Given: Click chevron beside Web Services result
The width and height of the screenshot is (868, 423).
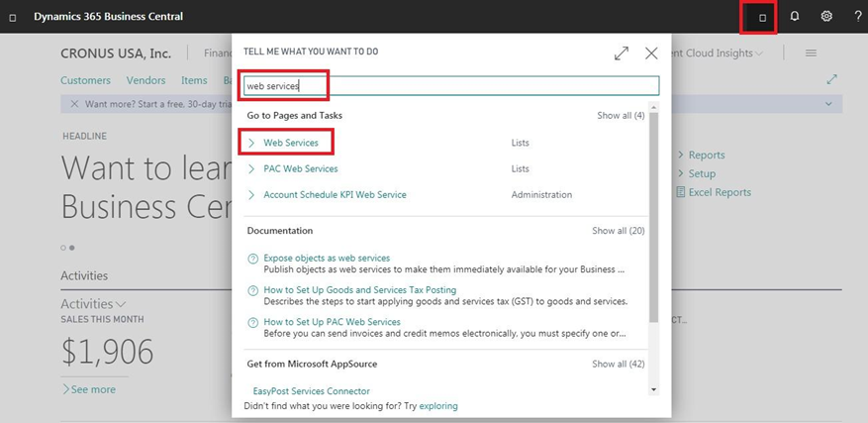Looking at the screenshot, I should click(x=251, y=143).
